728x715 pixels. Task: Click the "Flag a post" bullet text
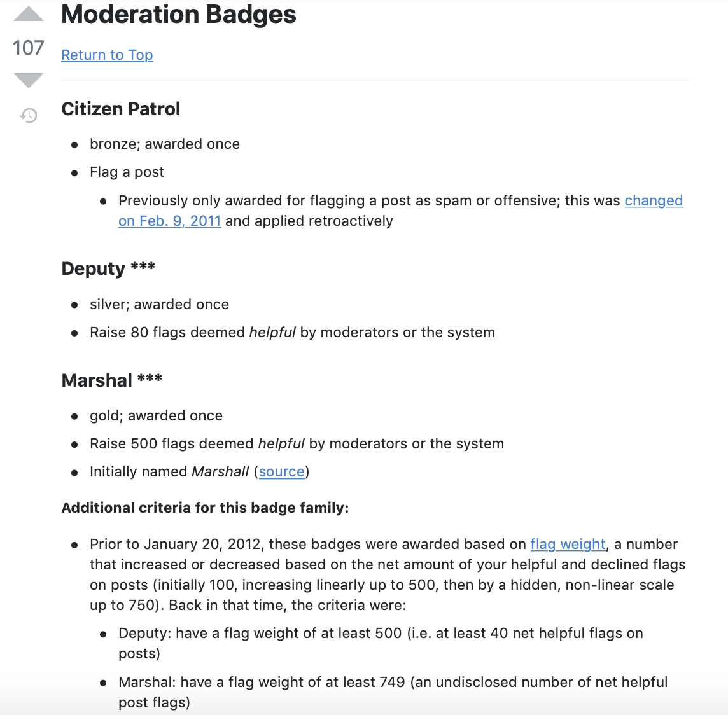coord(127,172)
